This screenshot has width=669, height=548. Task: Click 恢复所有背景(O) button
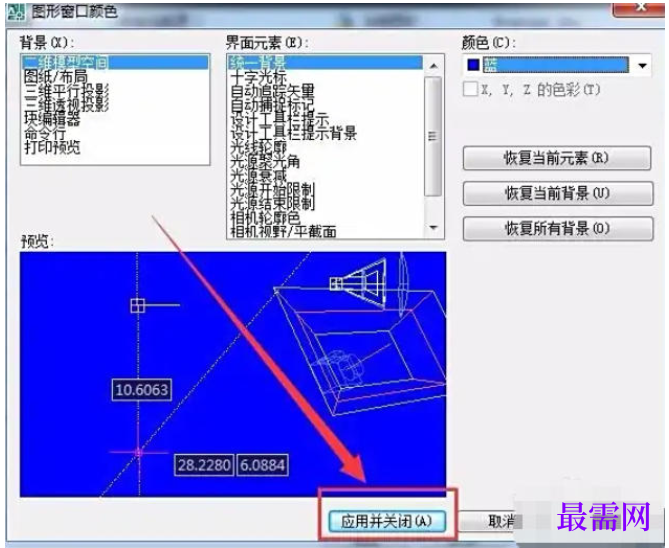point(558,229)
